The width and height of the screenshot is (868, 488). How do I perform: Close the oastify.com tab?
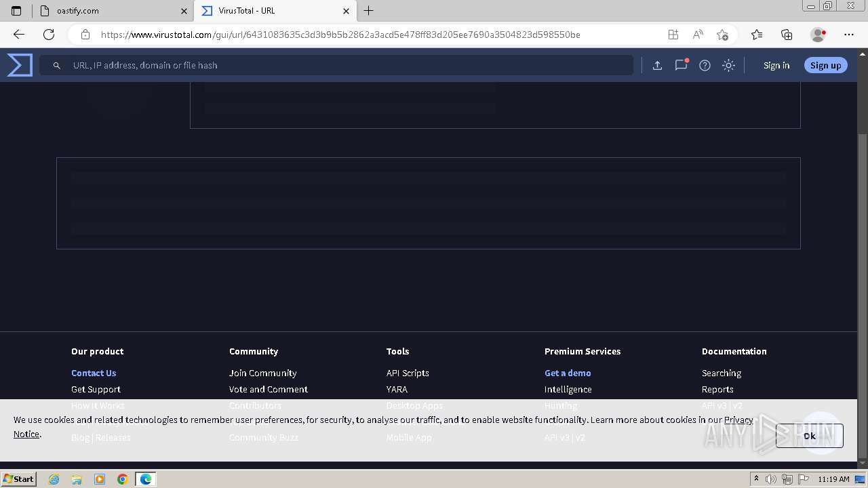[x=184, y=11]
